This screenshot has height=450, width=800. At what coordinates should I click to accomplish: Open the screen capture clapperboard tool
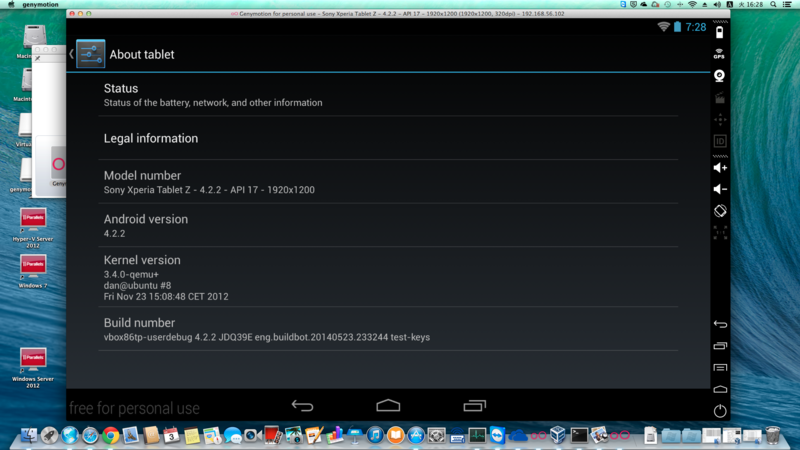click(x=720, y=97)
